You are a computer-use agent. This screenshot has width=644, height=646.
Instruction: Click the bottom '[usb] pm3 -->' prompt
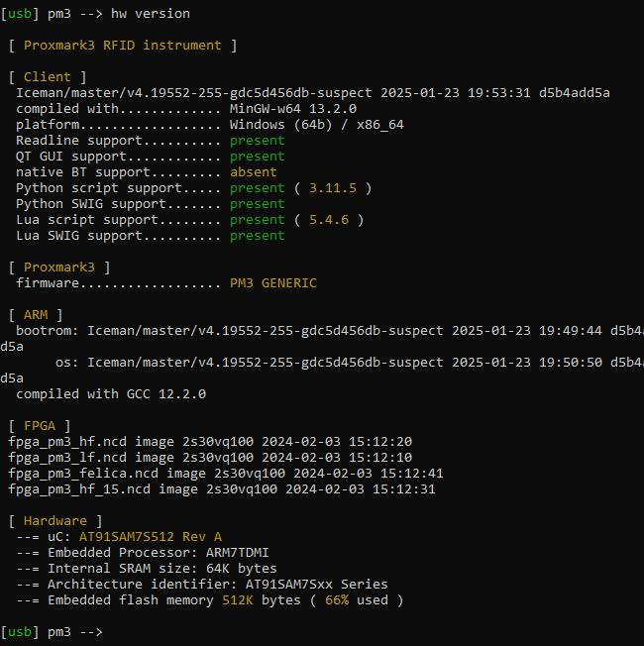(x=52, y=632)
